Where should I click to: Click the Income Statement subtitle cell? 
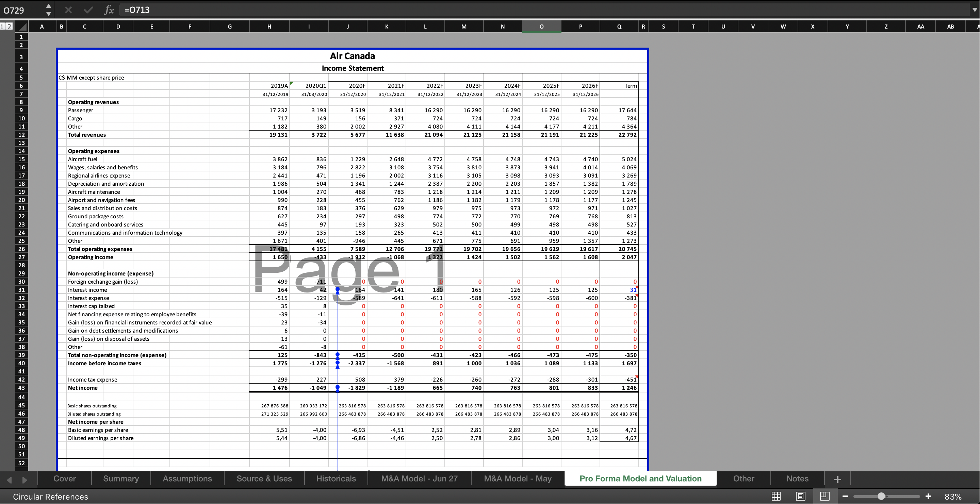click(352, 68)
